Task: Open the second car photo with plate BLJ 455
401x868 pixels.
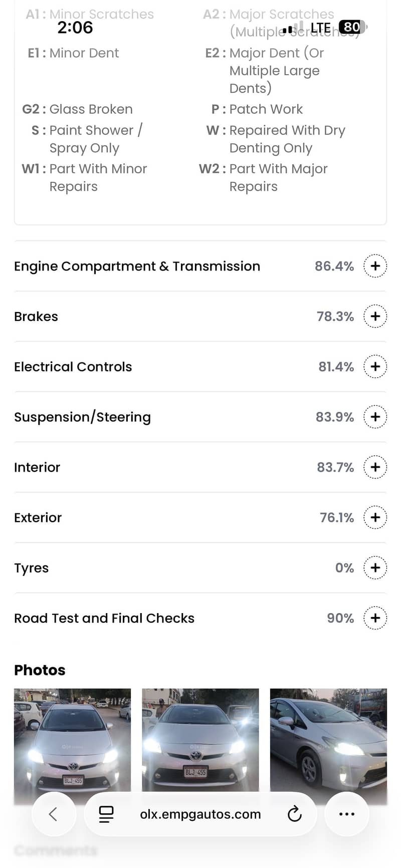Action: coord(200,741)
